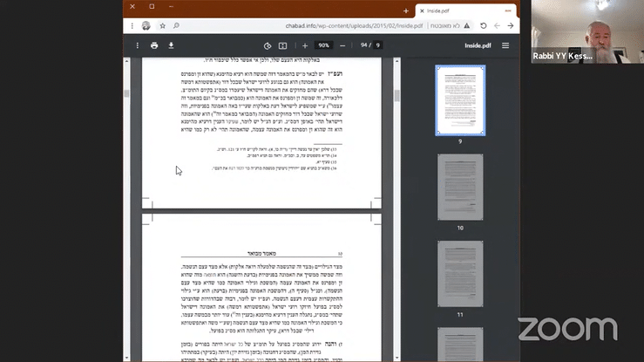This screenshot has width=644, height=362.
Task: Toggle the PDF thumbnail sidebar
Action: click(505, 45)
